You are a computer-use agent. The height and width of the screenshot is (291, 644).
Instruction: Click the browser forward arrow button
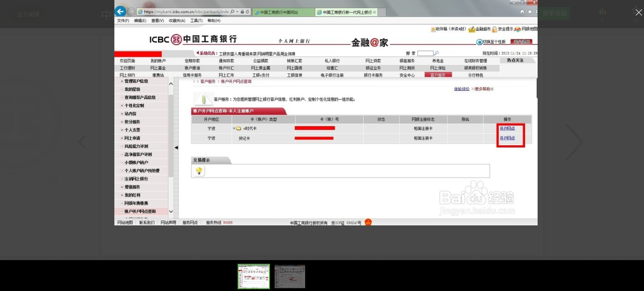[132, 11]
